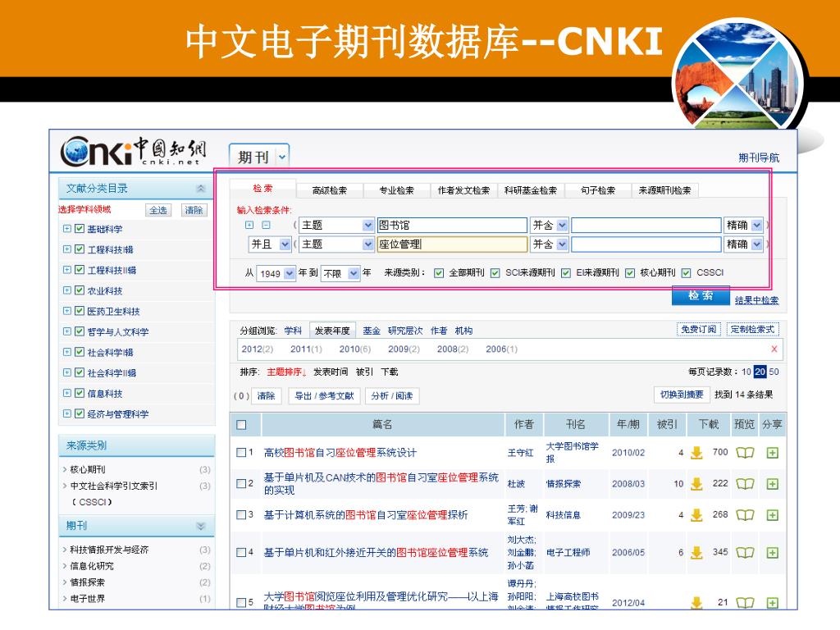The height and width of the screenshot is (630, 840).
Task: Click the CNKI 中国知网 logo
Action: (133, 151)
